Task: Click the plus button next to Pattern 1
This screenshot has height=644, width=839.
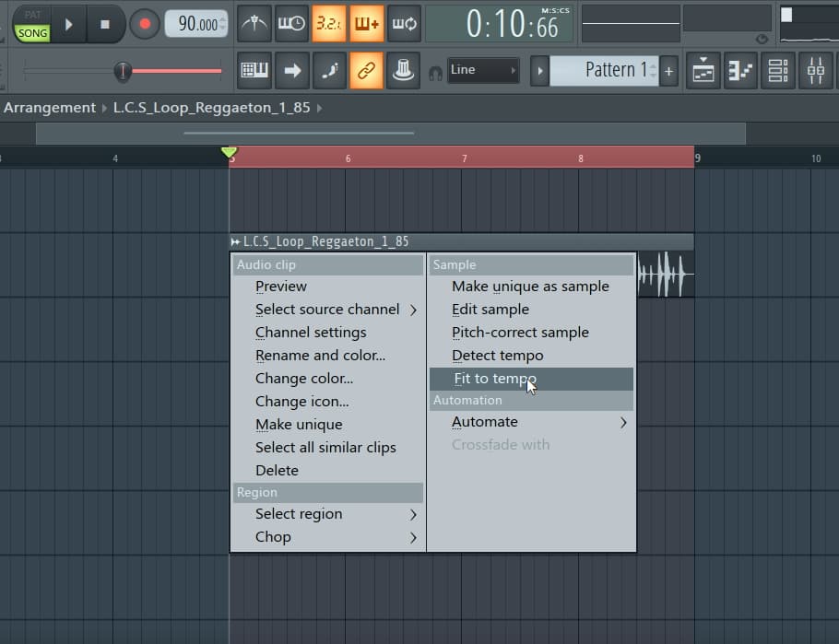Action: tap(668, 71)
